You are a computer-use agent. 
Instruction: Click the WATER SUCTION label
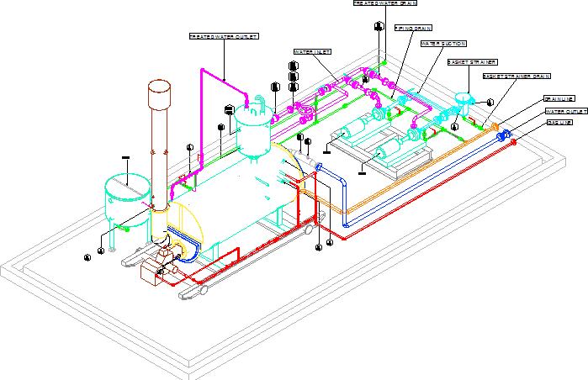pyautogui.click(x=443, y=43)
